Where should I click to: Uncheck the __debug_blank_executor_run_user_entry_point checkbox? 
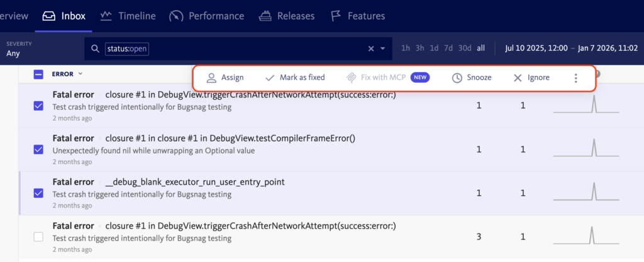[x=38, y=193]
